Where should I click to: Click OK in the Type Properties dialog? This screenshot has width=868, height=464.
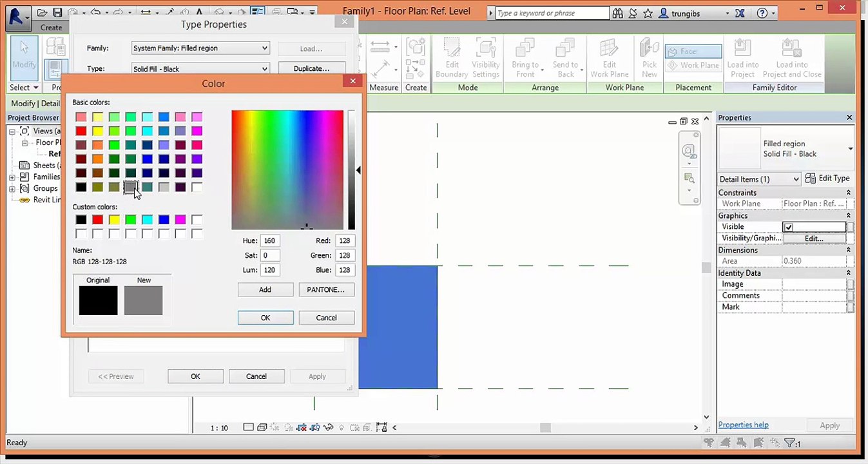tap(195, 376)
